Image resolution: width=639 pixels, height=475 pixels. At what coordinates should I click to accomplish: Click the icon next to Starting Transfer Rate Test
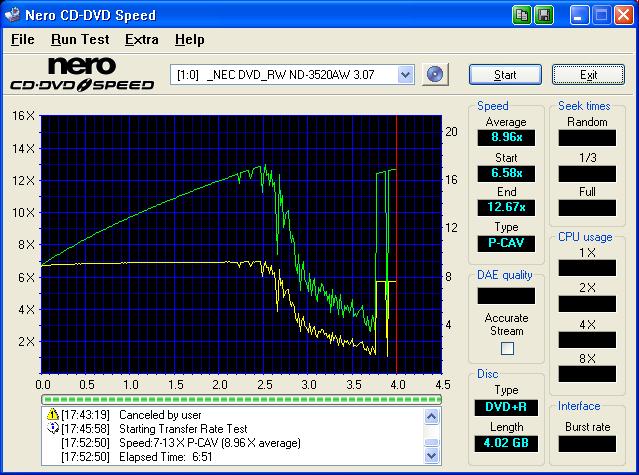53,428
